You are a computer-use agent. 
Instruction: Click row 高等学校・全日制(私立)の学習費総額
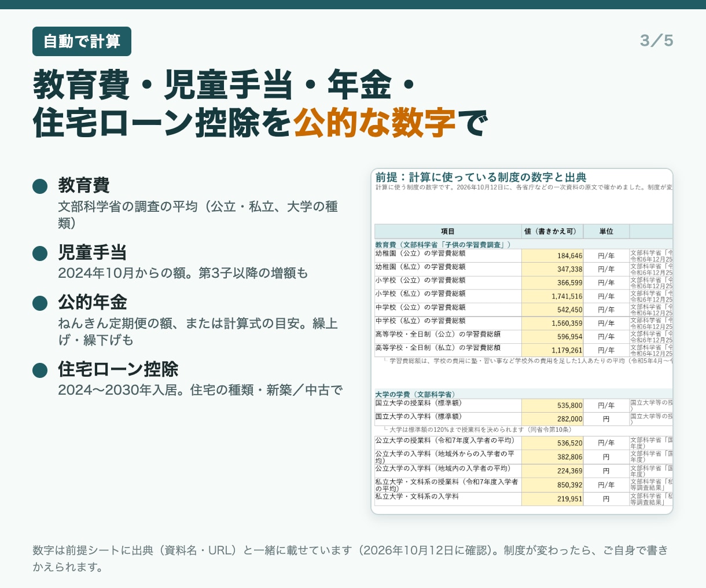coord(524,350)
